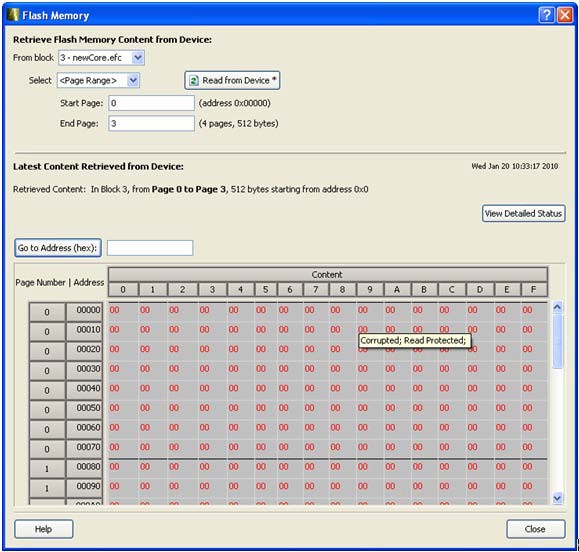Click the scrollbar down arrow
579x552 pixels.
pos(558,498)
